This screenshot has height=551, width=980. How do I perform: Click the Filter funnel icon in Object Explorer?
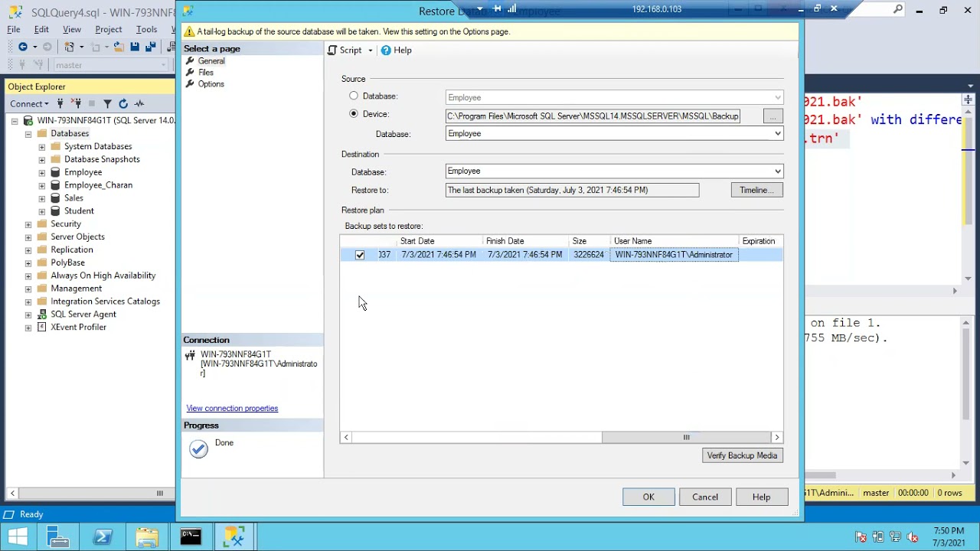[107, 103]
